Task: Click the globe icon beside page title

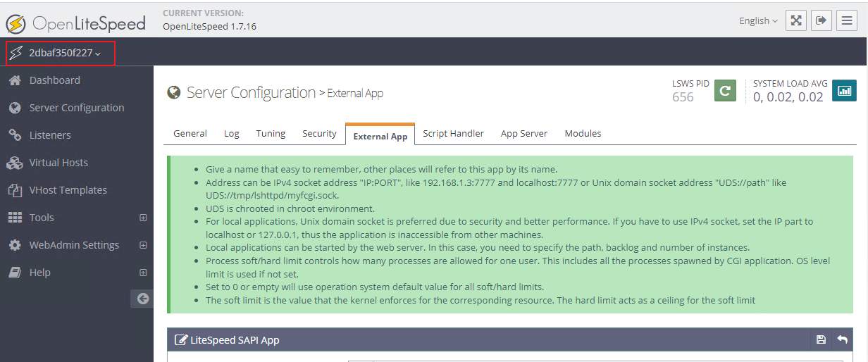Action: coord(173,93)
